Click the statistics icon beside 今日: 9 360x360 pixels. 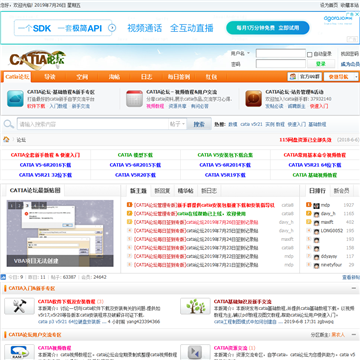click(x=3, y=277)
